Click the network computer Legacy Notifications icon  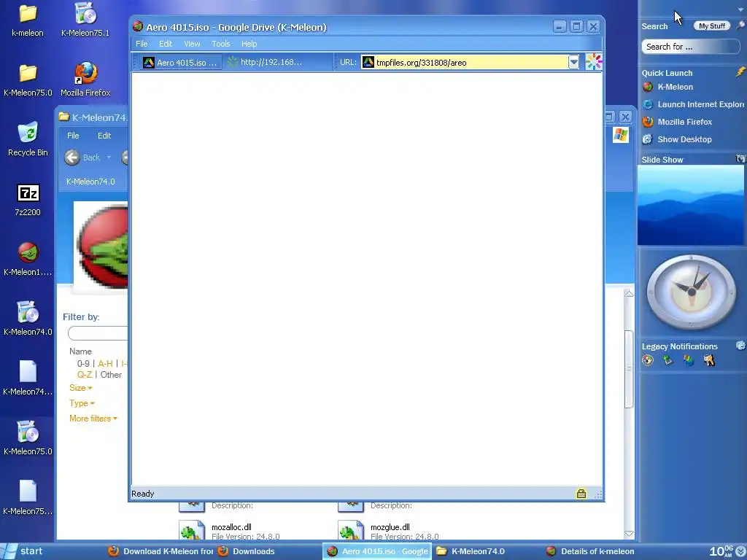click(x=668, y=360)
